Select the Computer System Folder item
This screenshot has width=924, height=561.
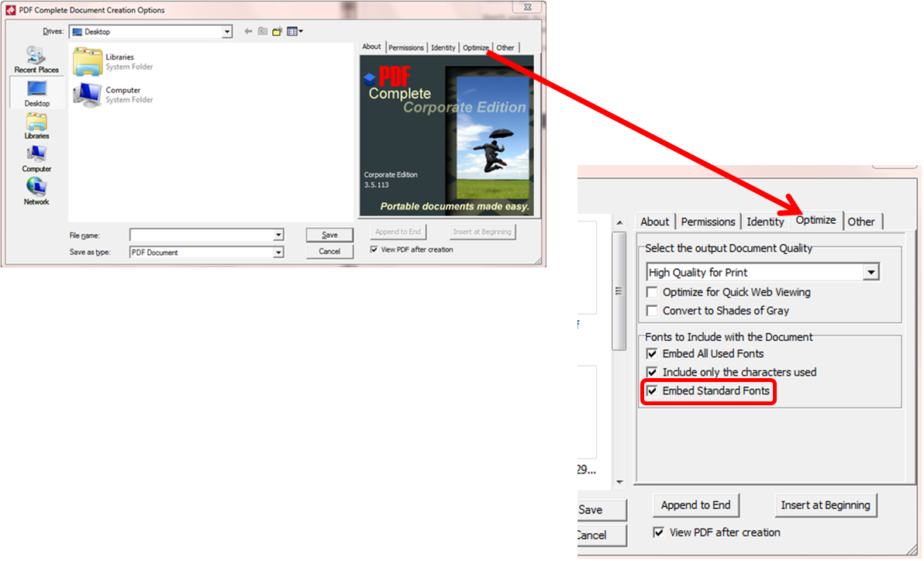(x=113, y=95)
